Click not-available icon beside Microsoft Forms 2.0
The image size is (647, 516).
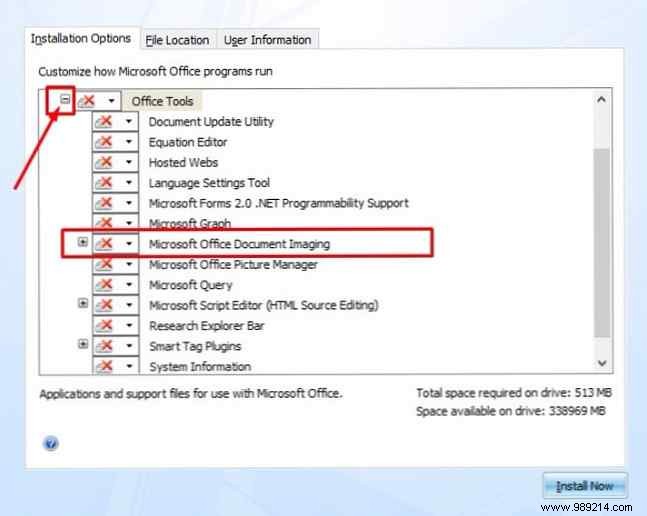tap(104, 203)
